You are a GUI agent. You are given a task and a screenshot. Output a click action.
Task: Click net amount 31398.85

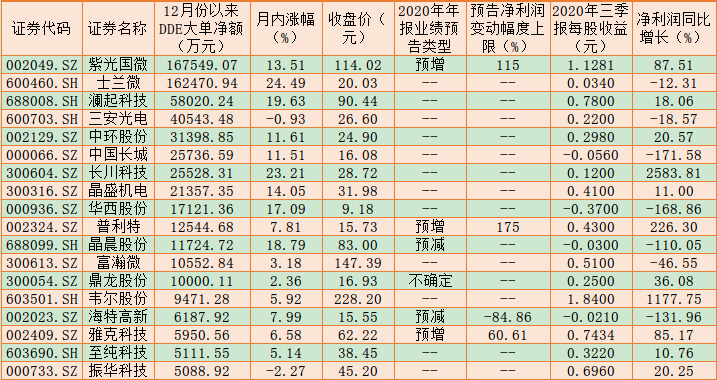pos(203,137)
